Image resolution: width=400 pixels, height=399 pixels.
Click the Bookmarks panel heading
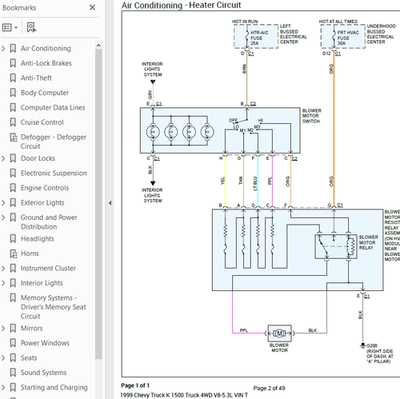coord(19,8)
